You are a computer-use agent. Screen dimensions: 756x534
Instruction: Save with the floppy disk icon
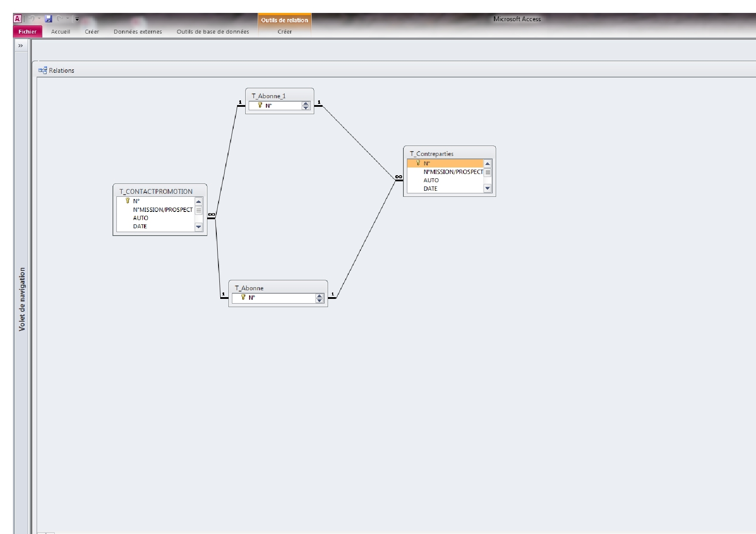49,19
